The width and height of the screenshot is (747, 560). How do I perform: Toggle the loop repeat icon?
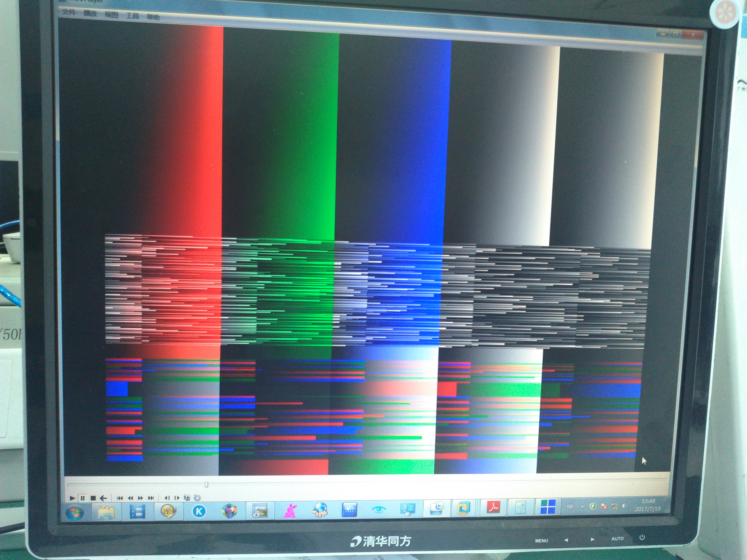197,498
